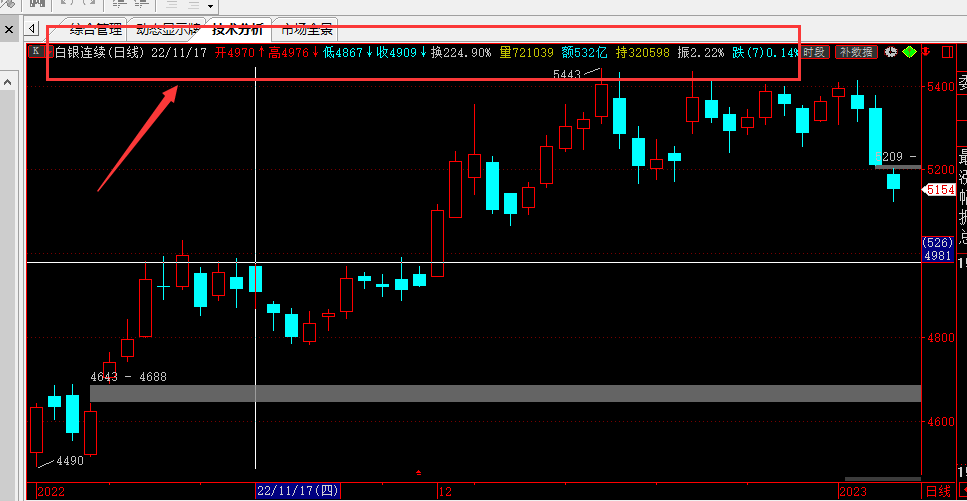Viewport: 967px width, 501px height.
Task: Click the 时段 button
Action: click(x=814, y=52)
